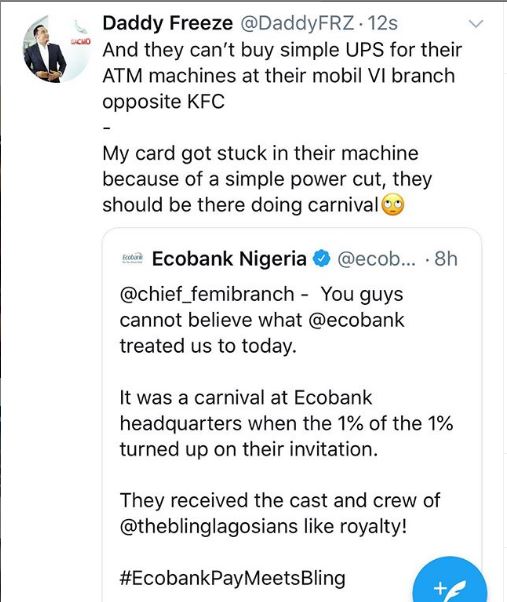
Task: Open Ecobank Nigeria account name
Action: click(229, 259)
